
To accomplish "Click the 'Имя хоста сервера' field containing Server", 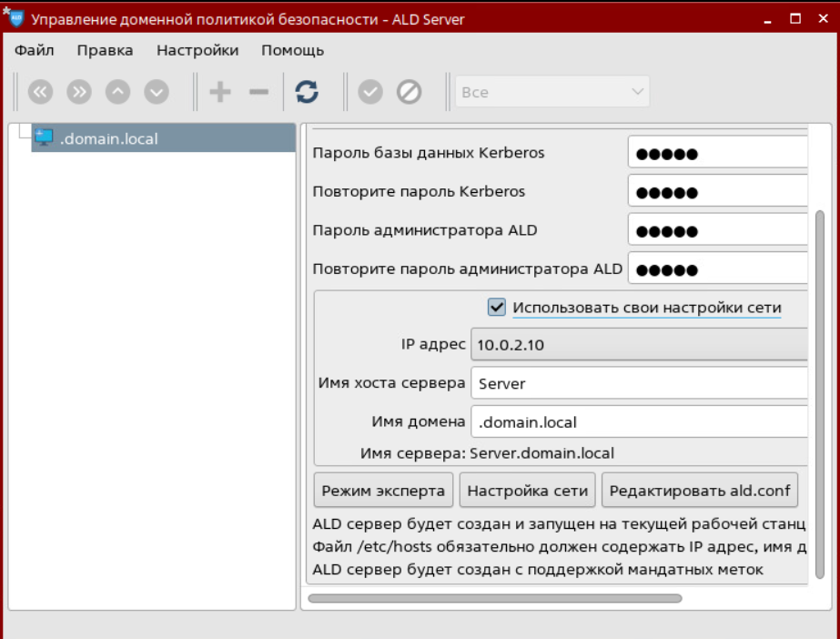I will 639,383.
